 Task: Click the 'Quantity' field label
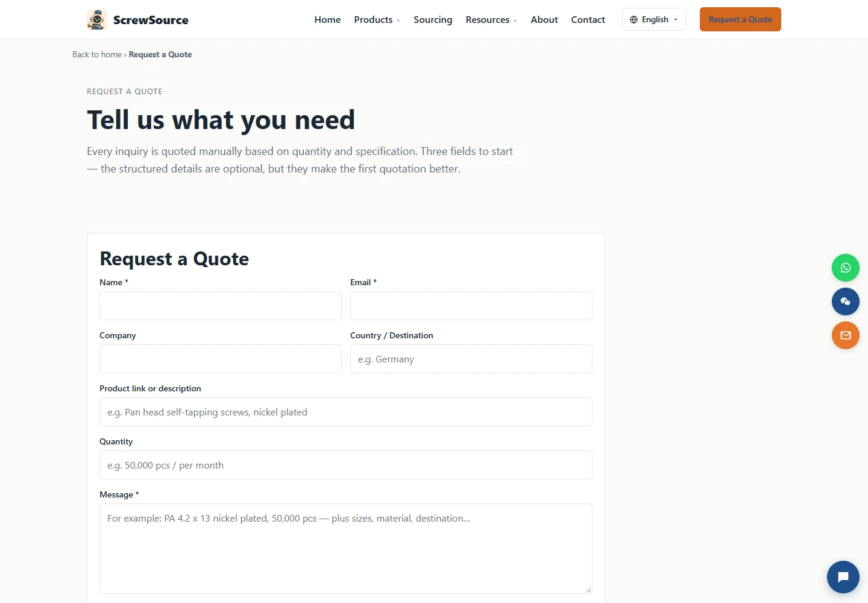116,441
